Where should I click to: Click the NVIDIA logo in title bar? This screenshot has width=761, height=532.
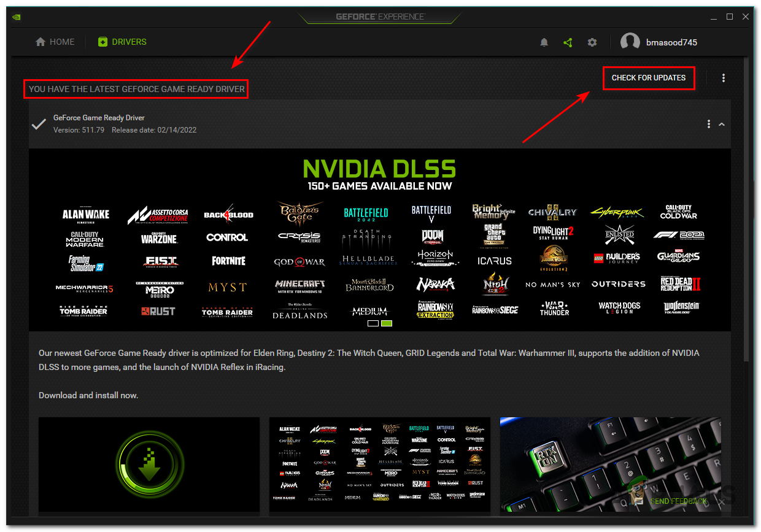click(x=16, y=17)
